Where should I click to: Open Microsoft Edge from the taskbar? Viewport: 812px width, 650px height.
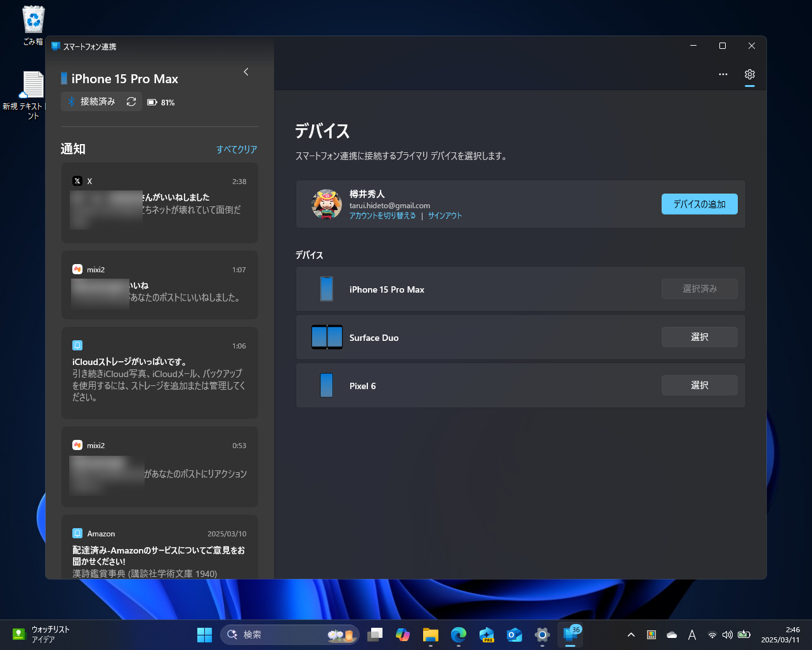(459, 635)
